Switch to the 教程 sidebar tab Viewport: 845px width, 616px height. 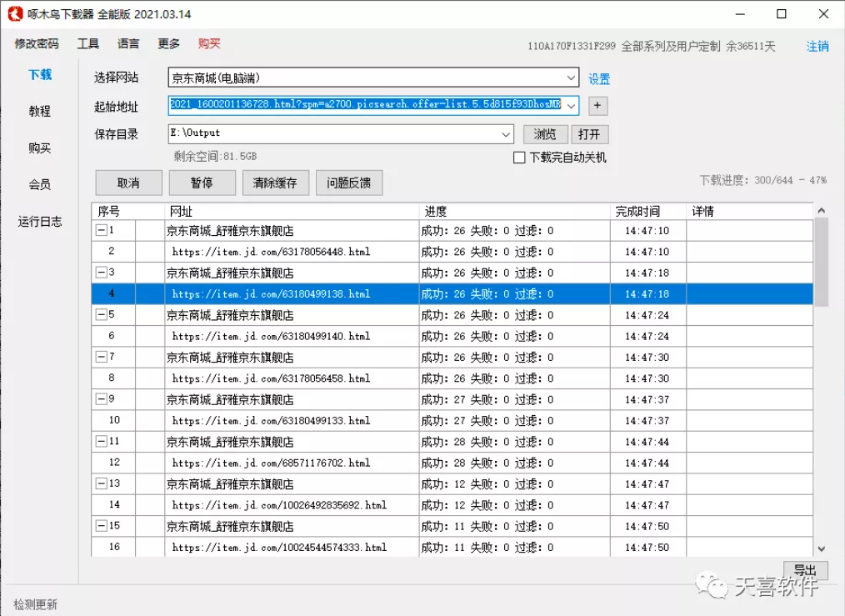(x=40, y=111)
